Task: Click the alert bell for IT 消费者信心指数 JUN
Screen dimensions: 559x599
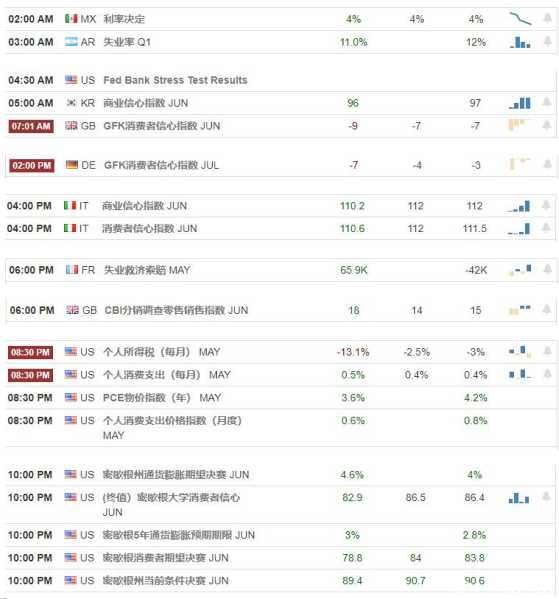Action: [x=546, y=228]
